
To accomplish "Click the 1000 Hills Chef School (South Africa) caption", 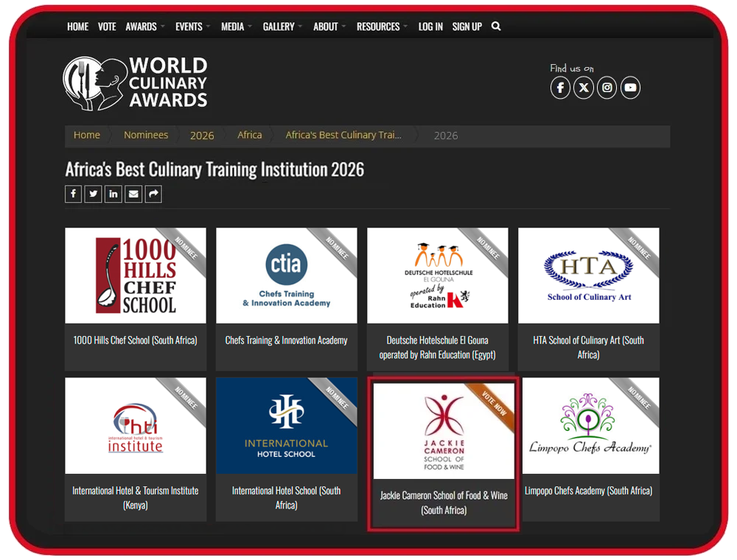I will click(136, 340).
